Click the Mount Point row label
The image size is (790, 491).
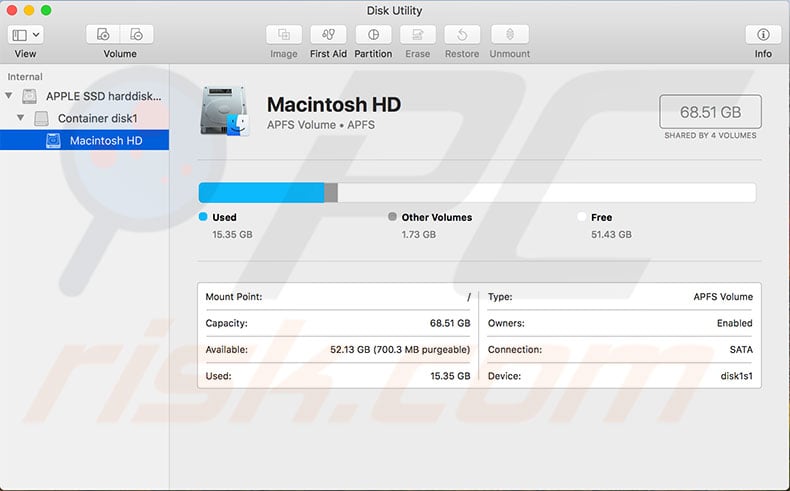(234, 297)
